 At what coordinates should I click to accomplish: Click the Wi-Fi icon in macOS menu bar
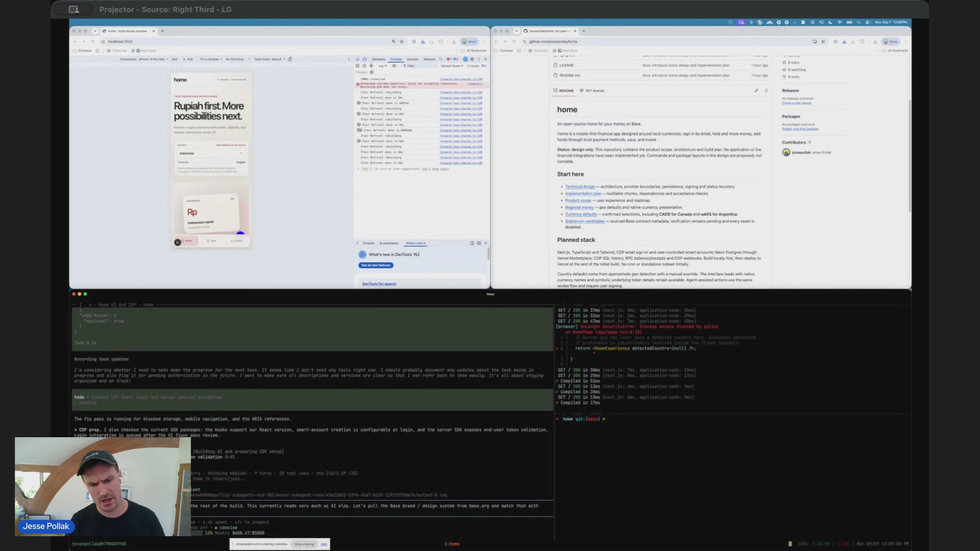pyautogui.click(x=840, y=22)
